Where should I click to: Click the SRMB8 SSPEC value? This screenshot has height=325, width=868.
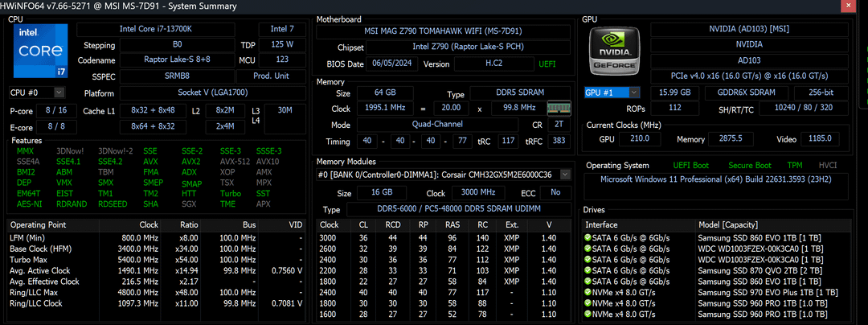click(x=177, y=76)
